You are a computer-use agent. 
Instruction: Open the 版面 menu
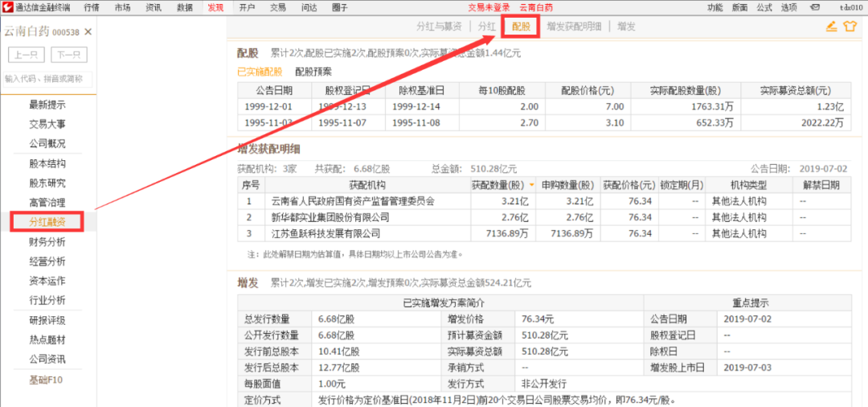(739, 7)
